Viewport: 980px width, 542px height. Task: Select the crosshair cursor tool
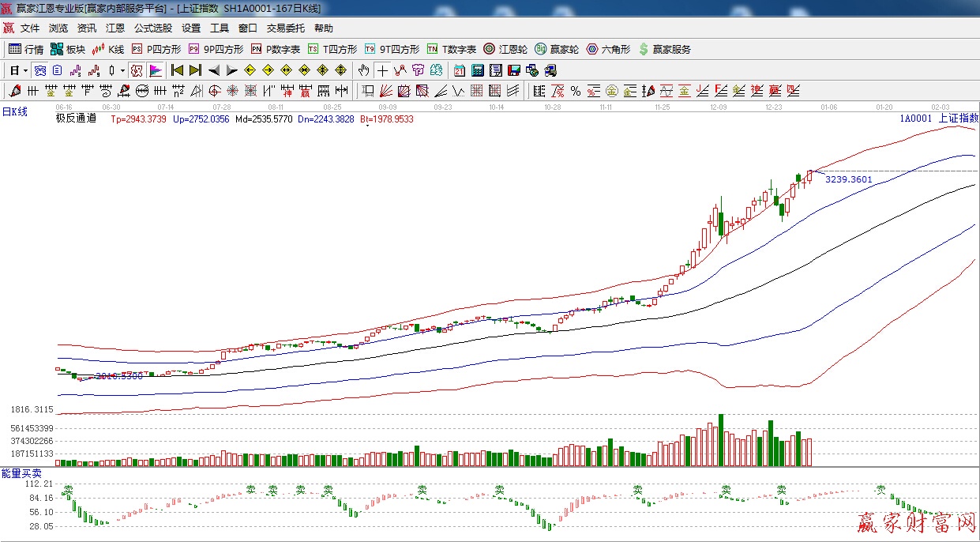pos(382,70)
